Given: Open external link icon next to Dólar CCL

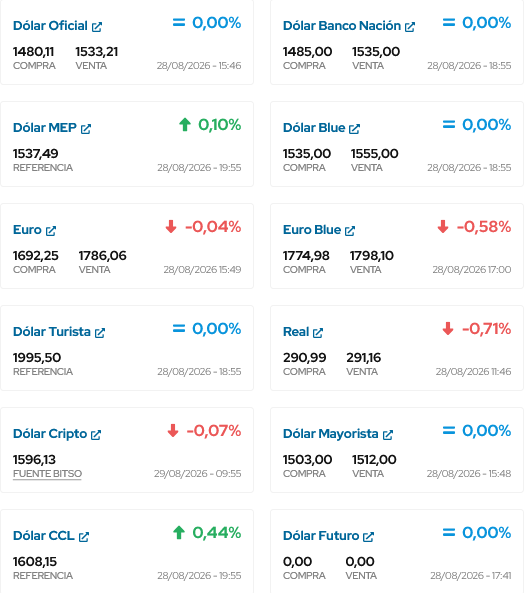Looking at the screenshot, I should [x=84, y=537].
